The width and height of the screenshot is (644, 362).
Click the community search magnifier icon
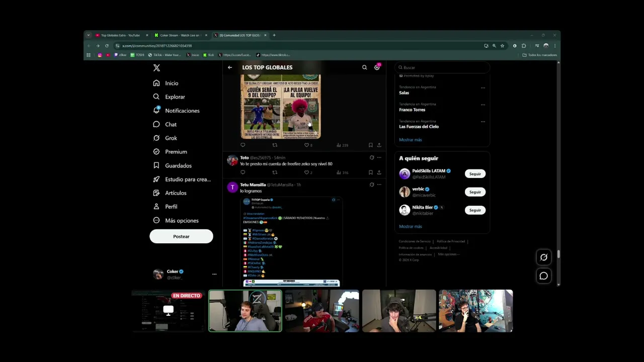pyautogui.click(x=365, y=67)
